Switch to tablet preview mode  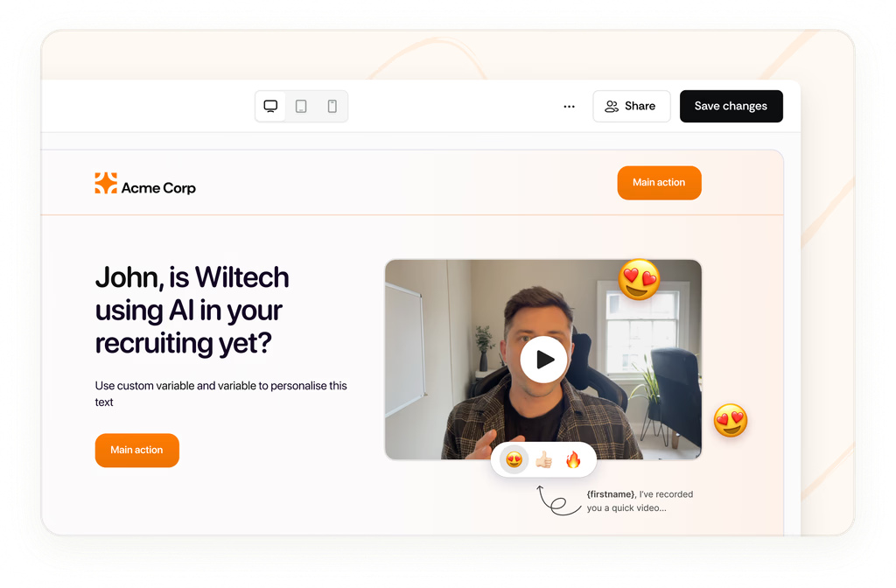(301, 105)
